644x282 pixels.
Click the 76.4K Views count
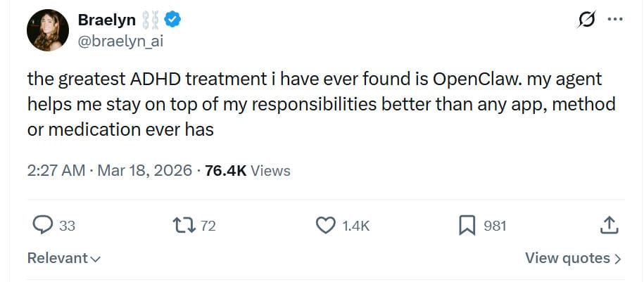(247, 170)
